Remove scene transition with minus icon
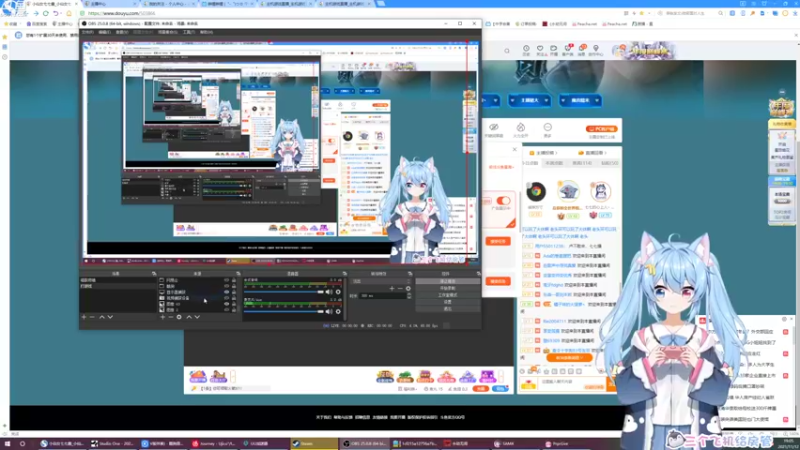The height and width of the screenshot is (450, 800). tap(400, 288)
